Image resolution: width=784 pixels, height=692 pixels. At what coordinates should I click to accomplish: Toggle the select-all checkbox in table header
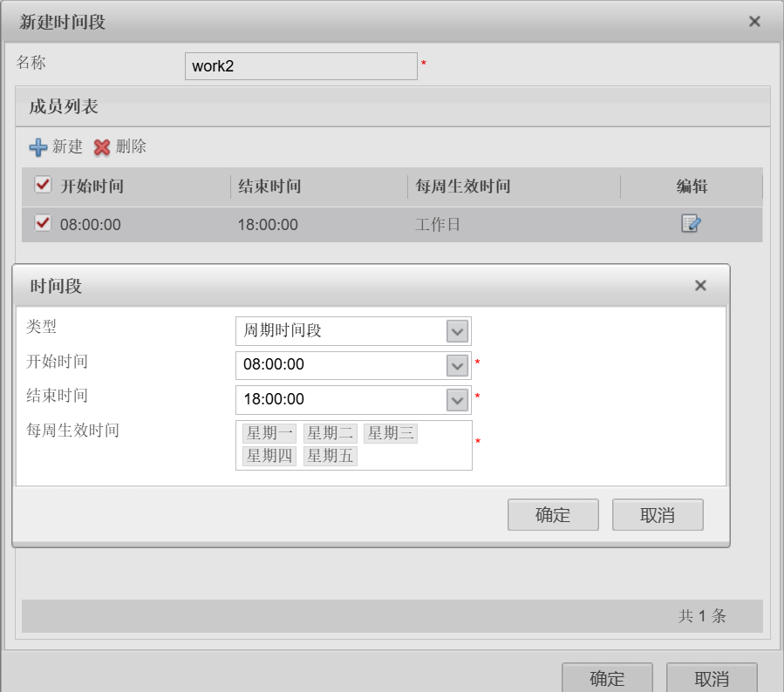tap(43, 185)
